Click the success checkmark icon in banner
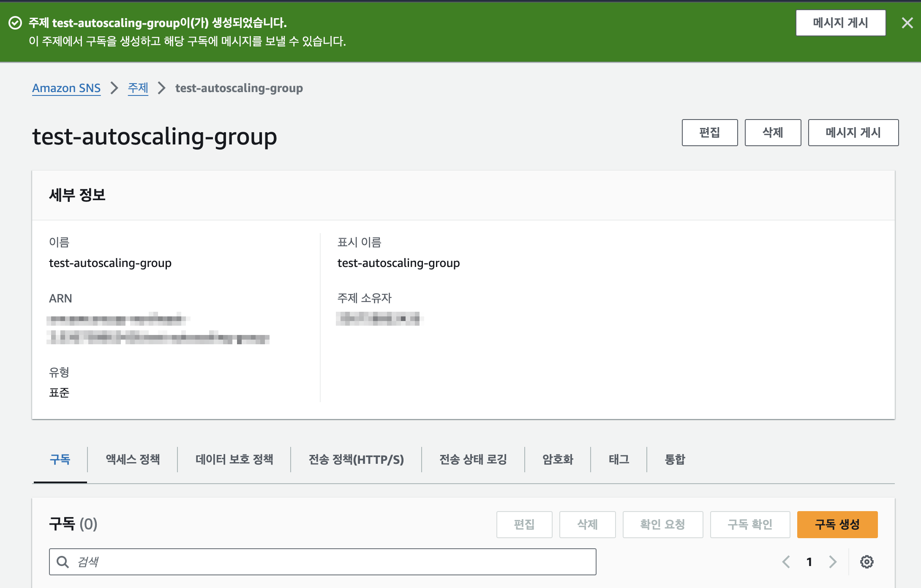The height and width of the screenshot is (588, 921). [x=15, y=23]
